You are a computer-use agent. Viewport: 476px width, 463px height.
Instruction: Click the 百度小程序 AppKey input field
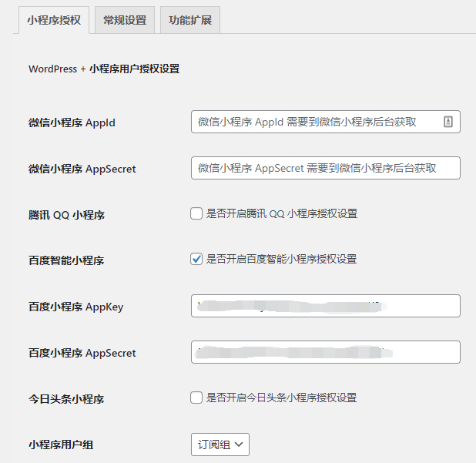coord(326,306)
